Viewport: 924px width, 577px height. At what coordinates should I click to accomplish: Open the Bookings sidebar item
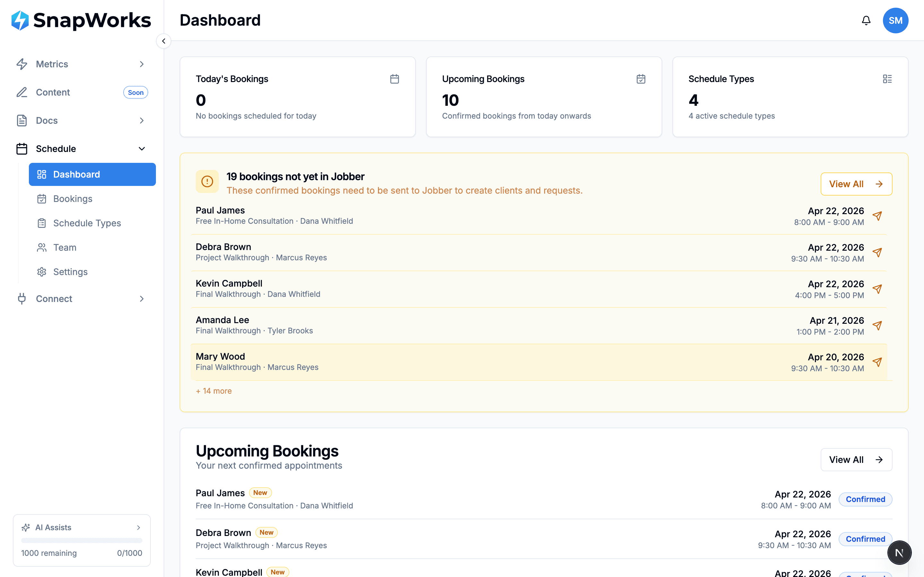[x=73, y=198]
